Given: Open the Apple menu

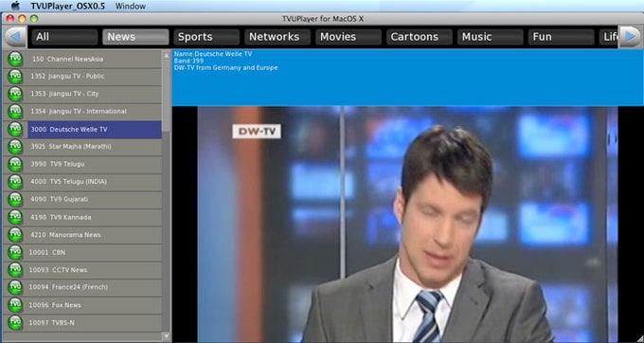Looking at the screenshot, I should pyautogui.click(x=15, y=6).
